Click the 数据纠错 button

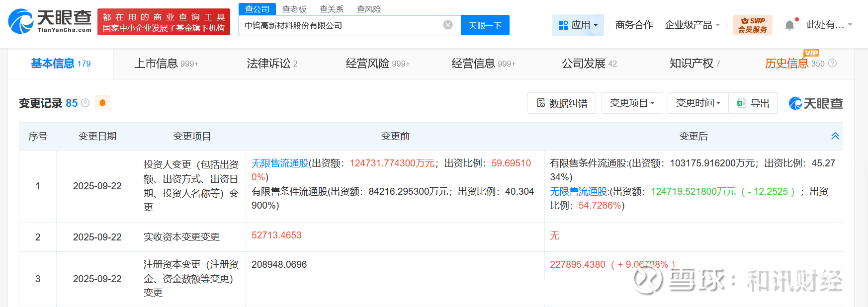click(x=562, y=103)
